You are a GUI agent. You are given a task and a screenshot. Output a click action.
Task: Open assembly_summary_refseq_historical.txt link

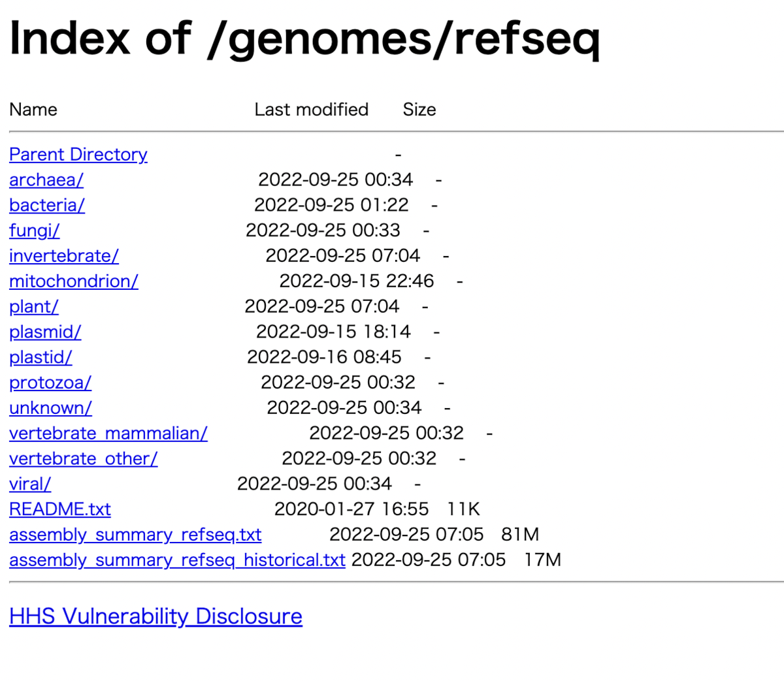177,560
